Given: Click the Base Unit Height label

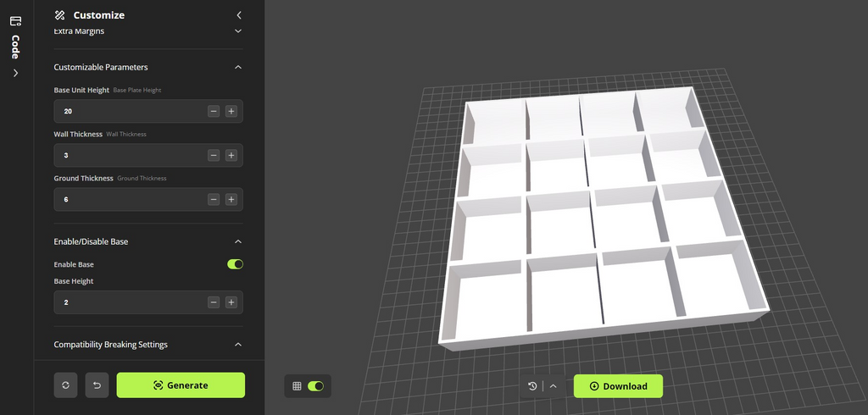Looking at the screenshot, I should click(x=81, y=90).
